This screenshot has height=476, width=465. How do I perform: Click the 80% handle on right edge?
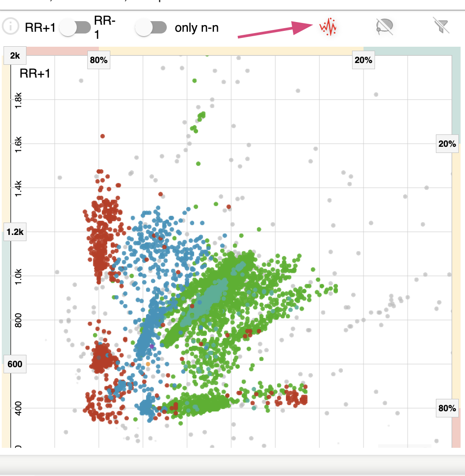(447, 408)
